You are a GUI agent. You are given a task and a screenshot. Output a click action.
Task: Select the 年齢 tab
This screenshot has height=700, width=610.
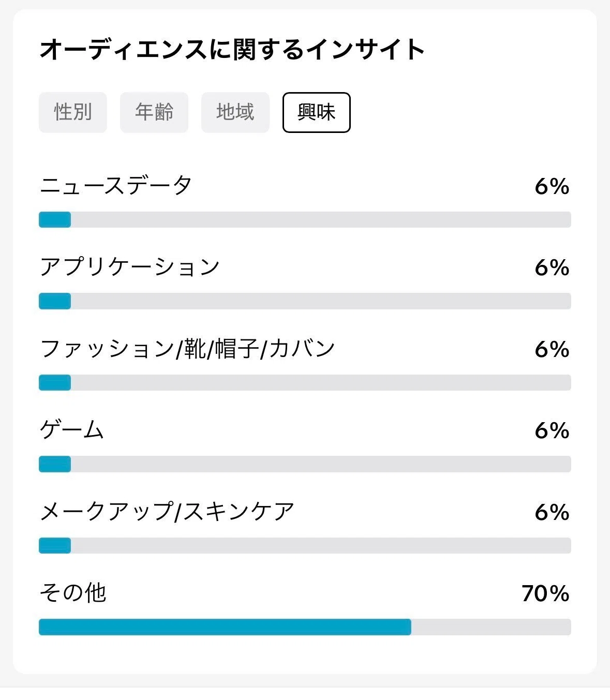tap(154, 112)
